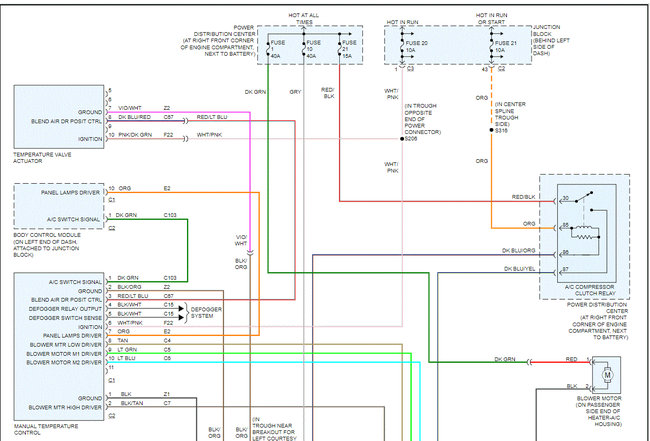
Task: Click the LT GRN wire label
Action: coord(127,350)
